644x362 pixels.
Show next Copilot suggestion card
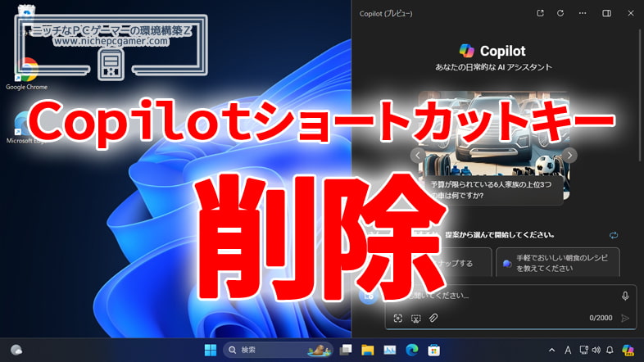pyautogui.click(x=569, y=155)
